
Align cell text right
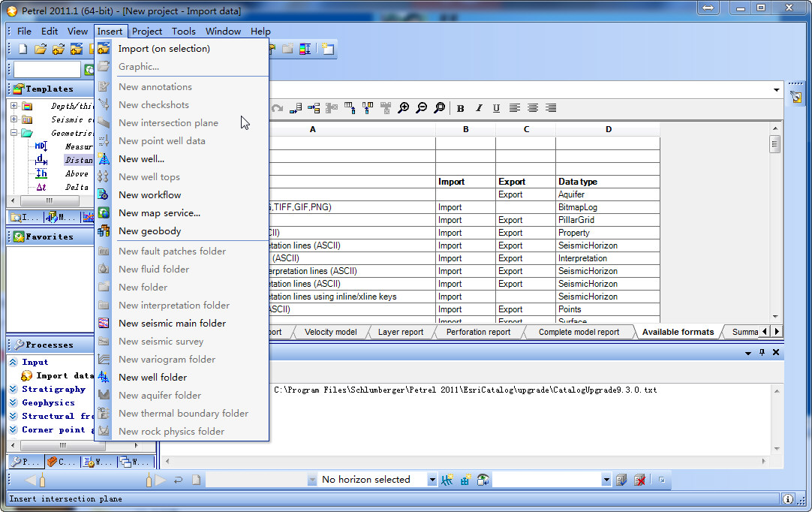point(551,108)
